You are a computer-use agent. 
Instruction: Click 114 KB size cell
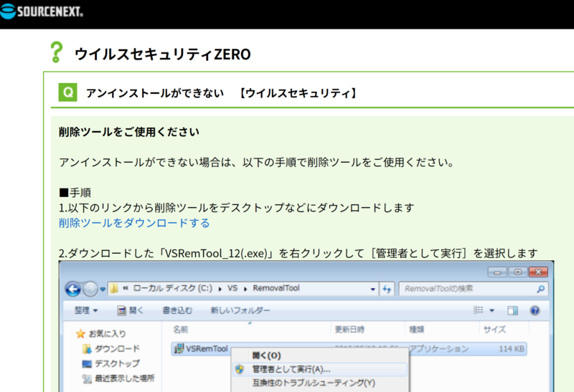[x=512, y=349]
